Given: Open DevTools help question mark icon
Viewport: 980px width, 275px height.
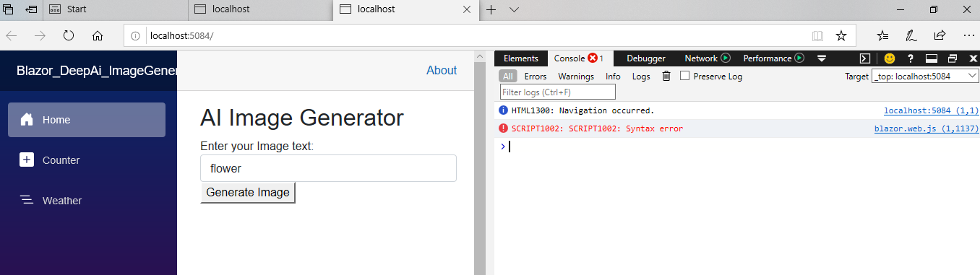Looking at the screenshot, I should click(911, 58).
